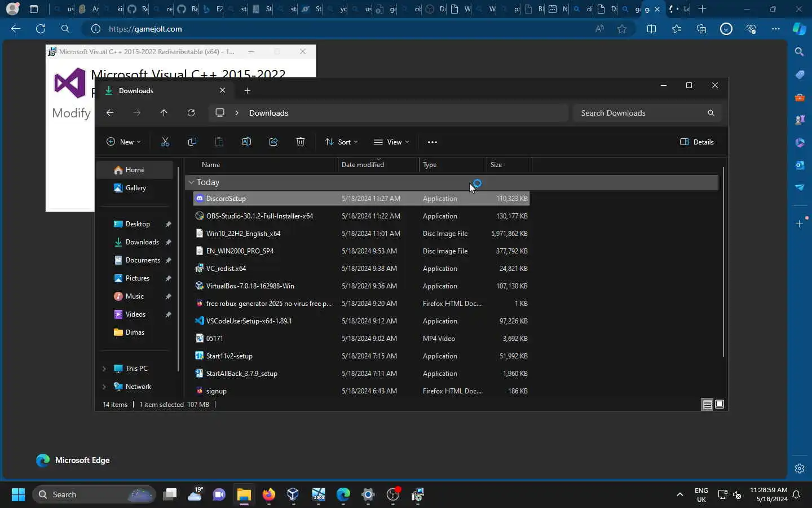Go back in File Explorer navigation

pos(110,113)
